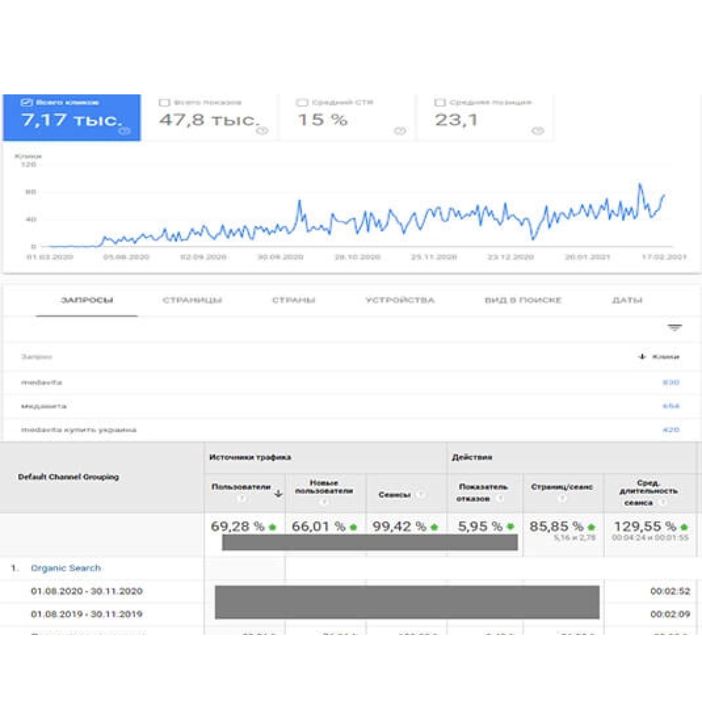702x728 pixels.
Task: Click the 'medavita купить украина' query row
Action: (x=79, y=430)
